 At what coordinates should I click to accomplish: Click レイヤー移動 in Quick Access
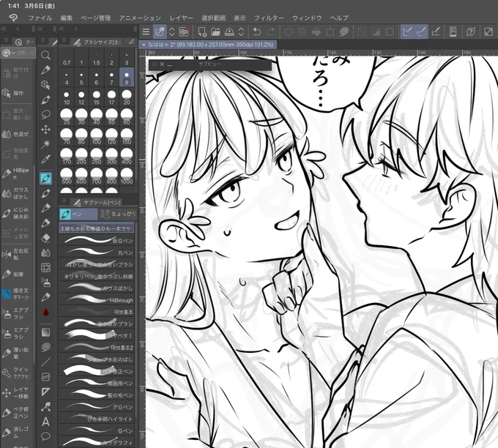[17, 393]
